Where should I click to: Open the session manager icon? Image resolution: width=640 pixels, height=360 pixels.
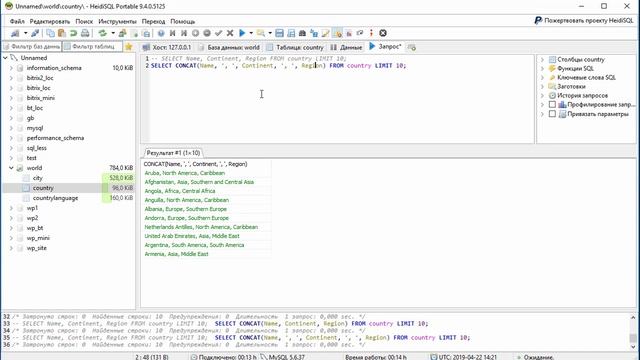[x=15, y=33]
